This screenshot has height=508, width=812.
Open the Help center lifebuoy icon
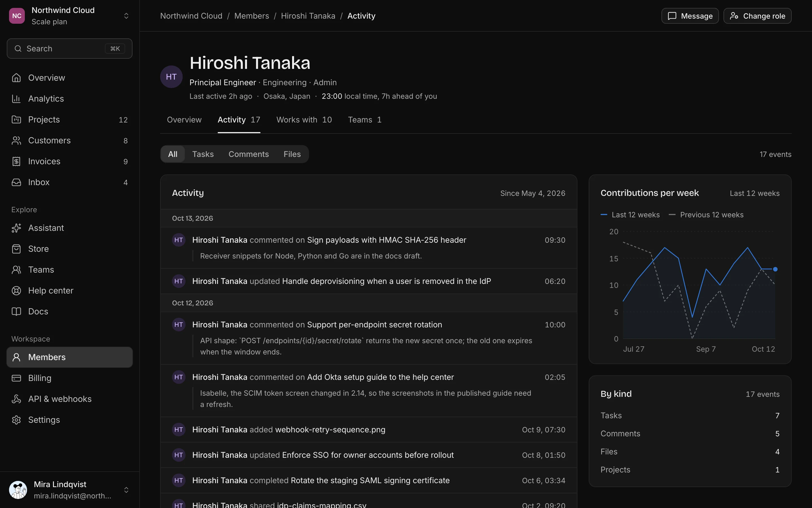click(x=16, y=290)
